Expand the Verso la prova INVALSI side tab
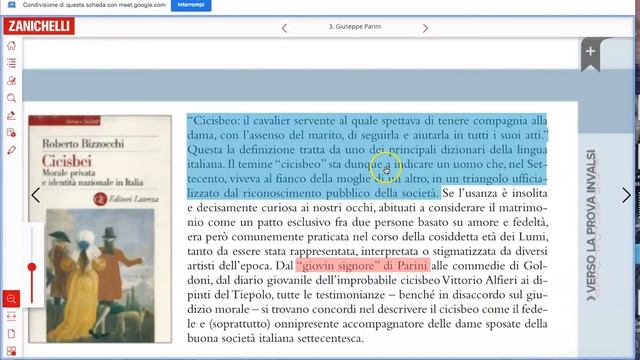The height and width of the screenshot is (360, 640). (591, 225)
